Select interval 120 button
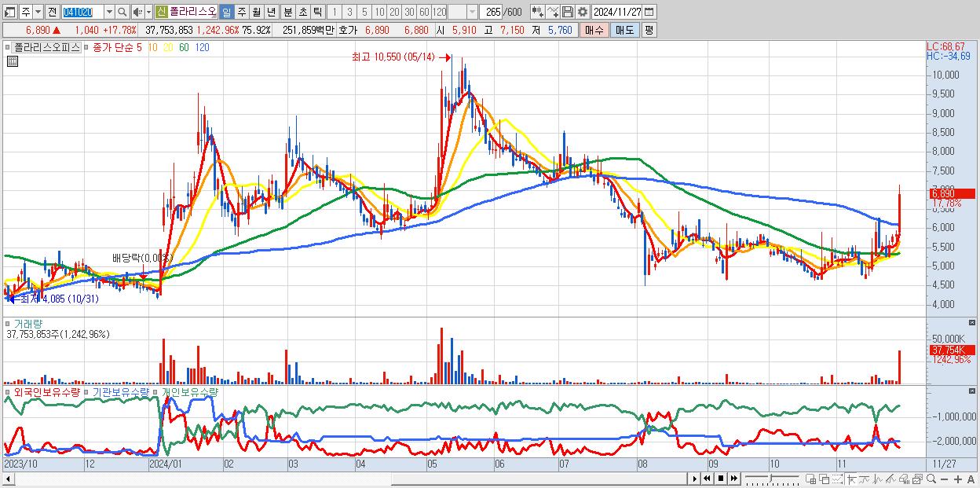The height and width of the screenshot is (488, 980). coord(439,12)
